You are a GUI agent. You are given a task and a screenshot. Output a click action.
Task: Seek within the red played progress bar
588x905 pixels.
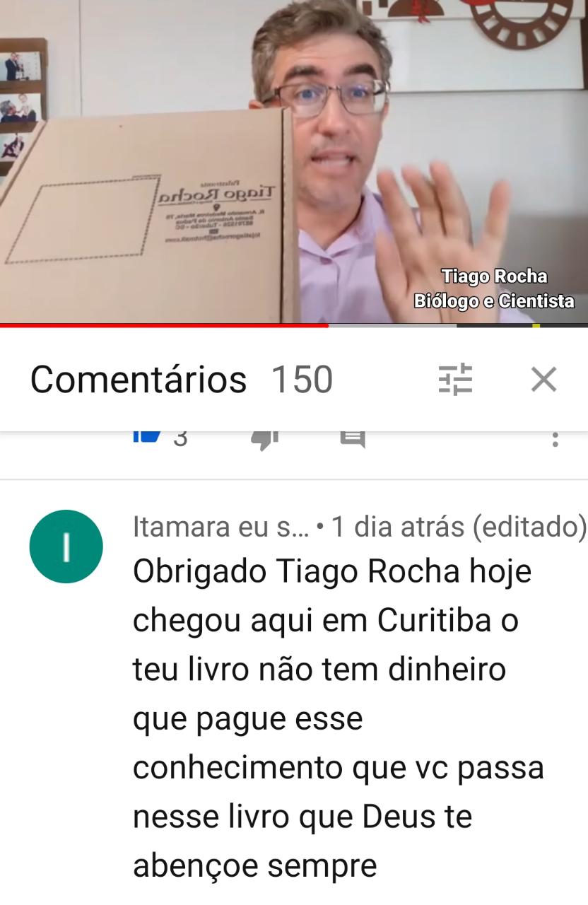tap(164, 325)
